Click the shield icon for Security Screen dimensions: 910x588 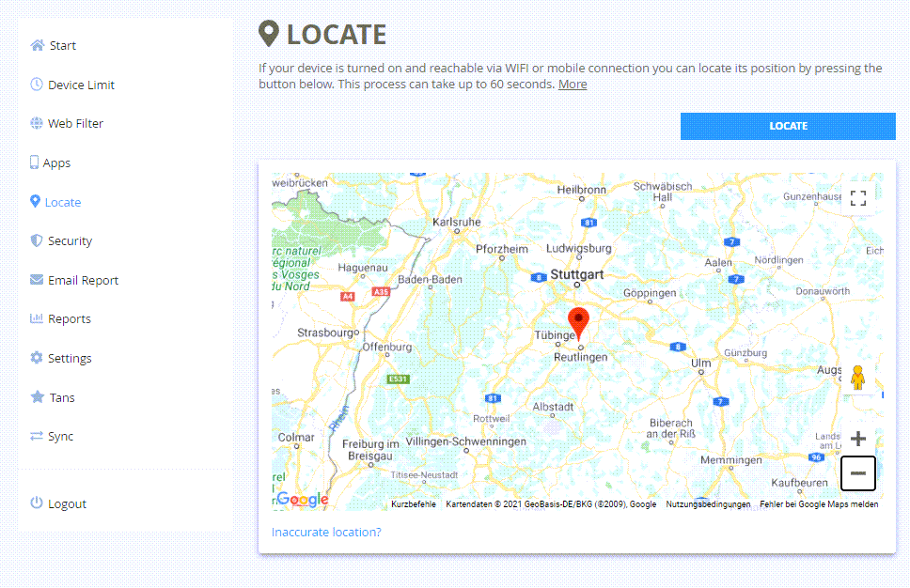(37, 240)
